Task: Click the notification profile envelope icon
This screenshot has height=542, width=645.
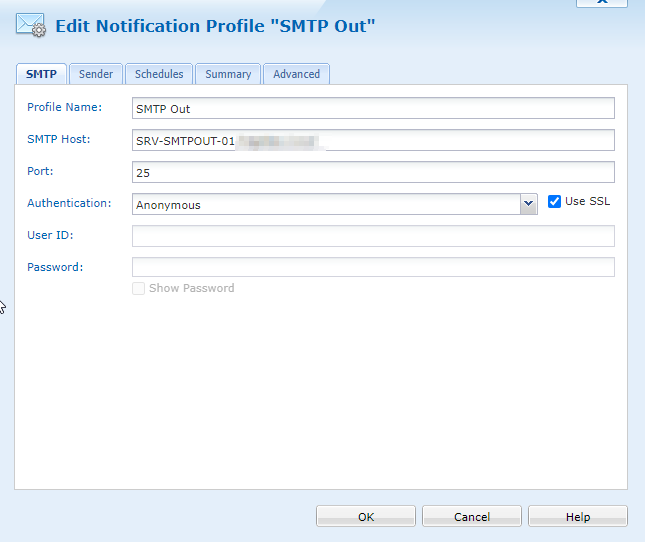Action: click(x=31, y=23)
